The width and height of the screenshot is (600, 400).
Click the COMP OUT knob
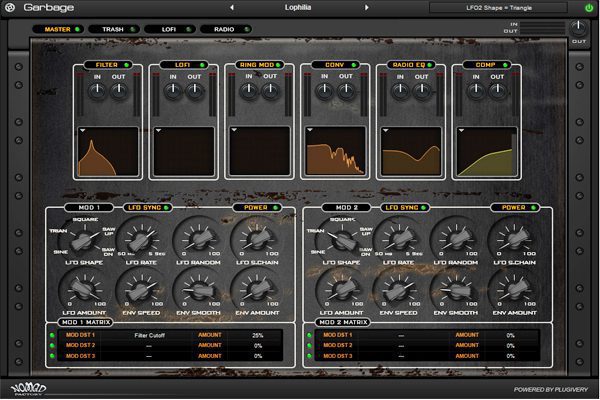point(497,91)
